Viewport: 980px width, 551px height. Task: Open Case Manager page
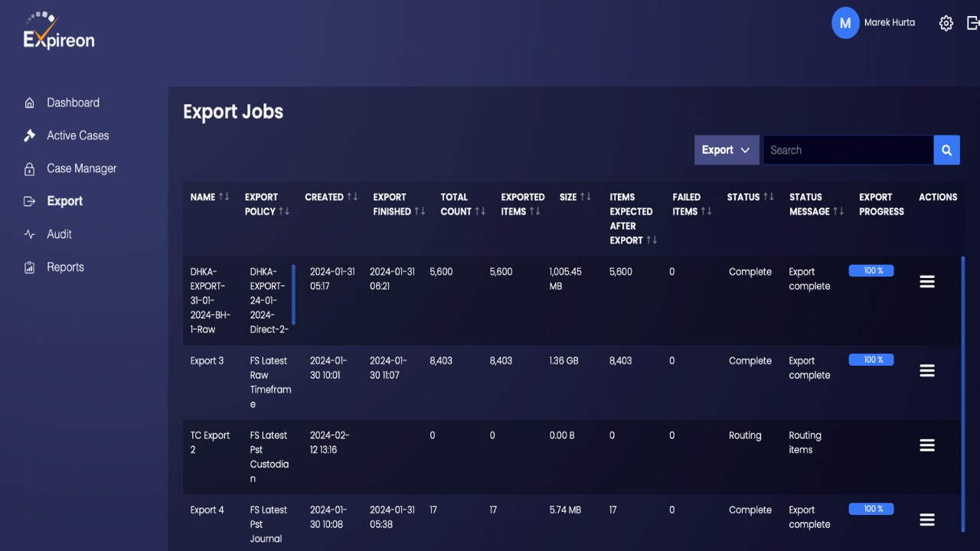[81, 168]
